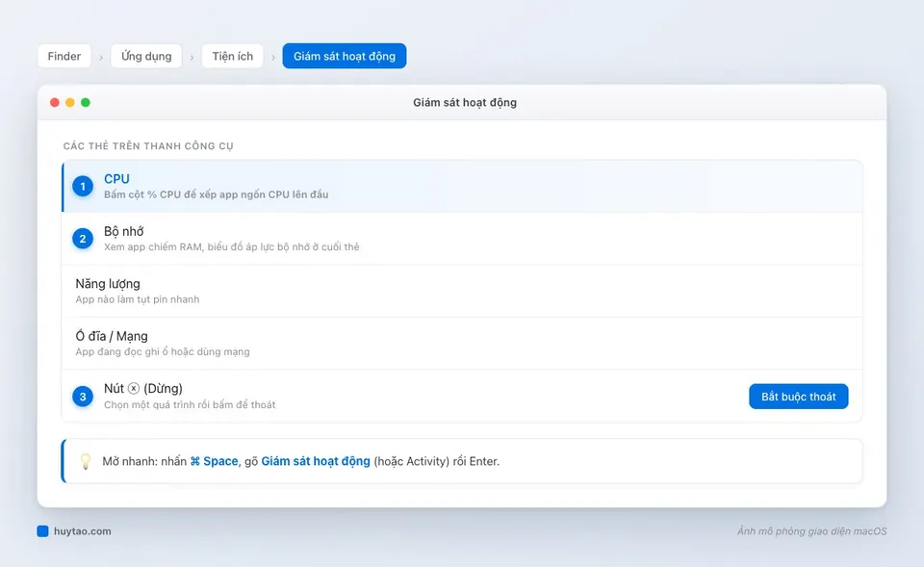Click the text "Bấm cột % CPU để xếp app ngốn CPU lên đầu"
The image size is (924, 567).
point(217,194)
